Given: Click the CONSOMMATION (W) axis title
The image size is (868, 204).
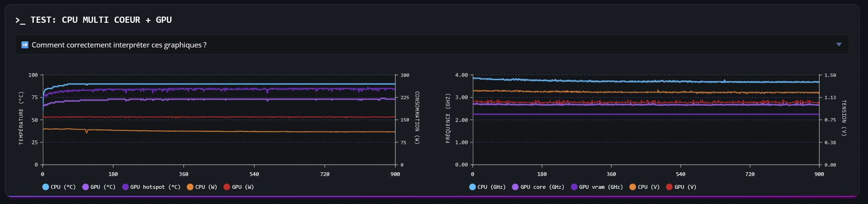Looking at the screenshot, I should (x=417, y=118).
